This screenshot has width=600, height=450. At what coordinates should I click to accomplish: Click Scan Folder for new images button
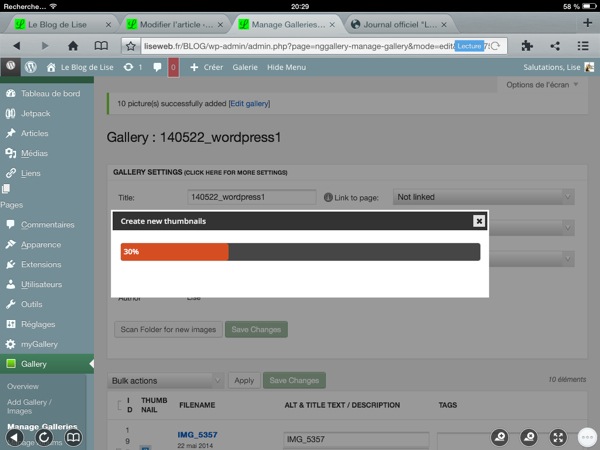[166, 329]
